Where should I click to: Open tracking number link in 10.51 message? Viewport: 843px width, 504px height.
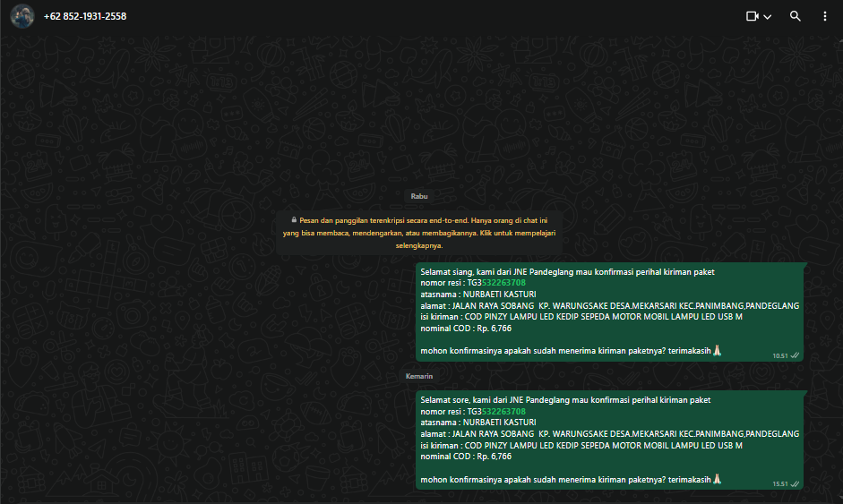503,283
